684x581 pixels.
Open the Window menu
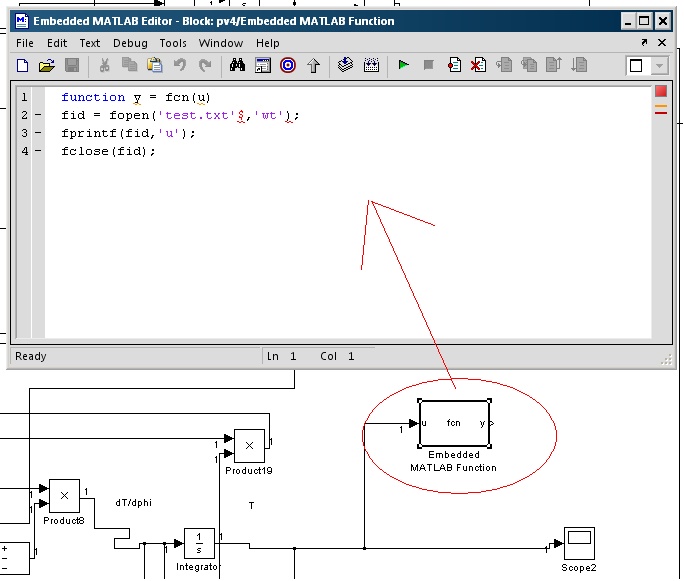[x=220, y=43]
